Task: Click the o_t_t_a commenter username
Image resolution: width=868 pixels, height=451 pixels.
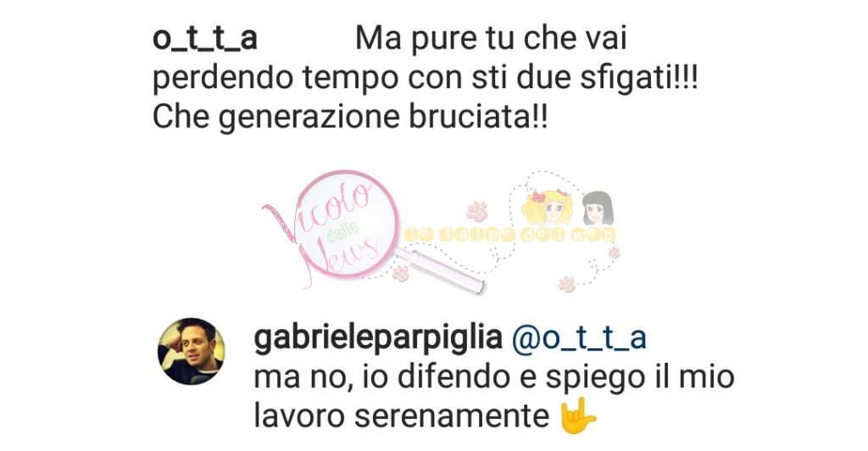Action: coord(205,39)
